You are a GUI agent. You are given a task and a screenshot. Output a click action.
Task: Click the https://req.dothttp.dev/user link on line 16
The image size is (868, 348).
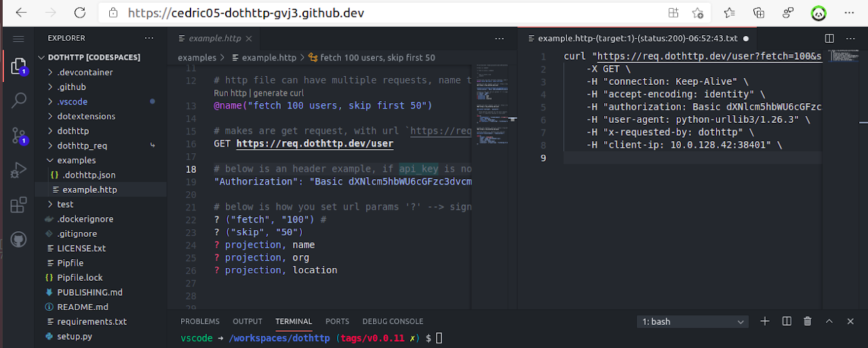pyautogui.click(x=315, y=144)
